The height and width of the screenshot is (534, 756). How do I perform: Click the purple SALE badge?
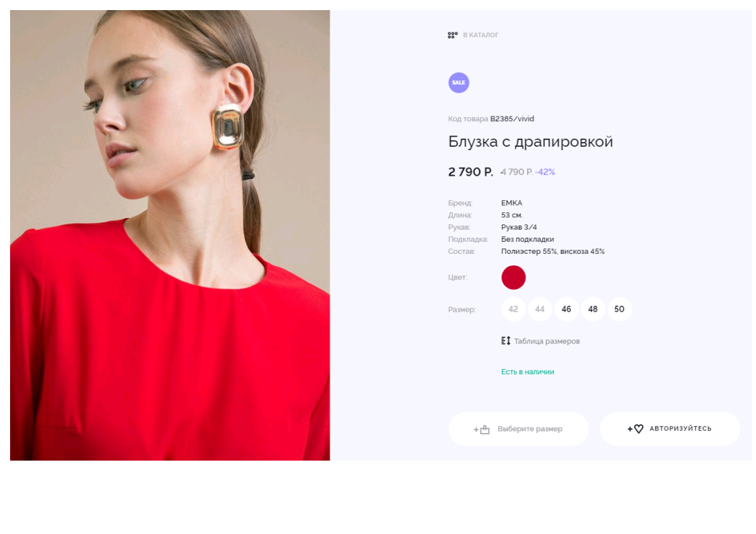pyautogui.click(x=459, y=83)
